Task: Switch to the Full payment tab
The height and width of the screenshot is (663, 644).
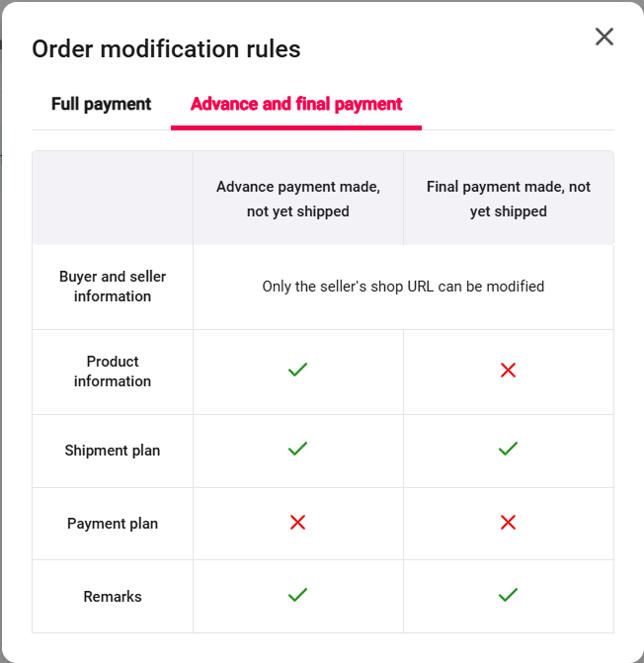Action: click(102, 104)
